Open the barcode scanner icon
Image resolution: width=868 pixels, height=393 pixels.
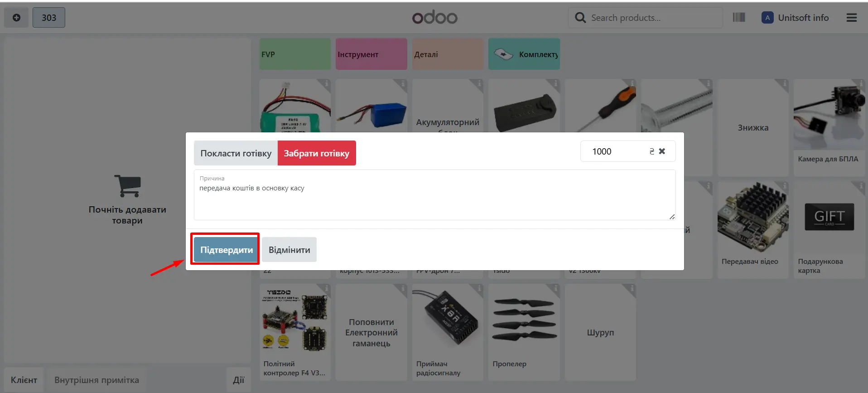tap(738, 18)
